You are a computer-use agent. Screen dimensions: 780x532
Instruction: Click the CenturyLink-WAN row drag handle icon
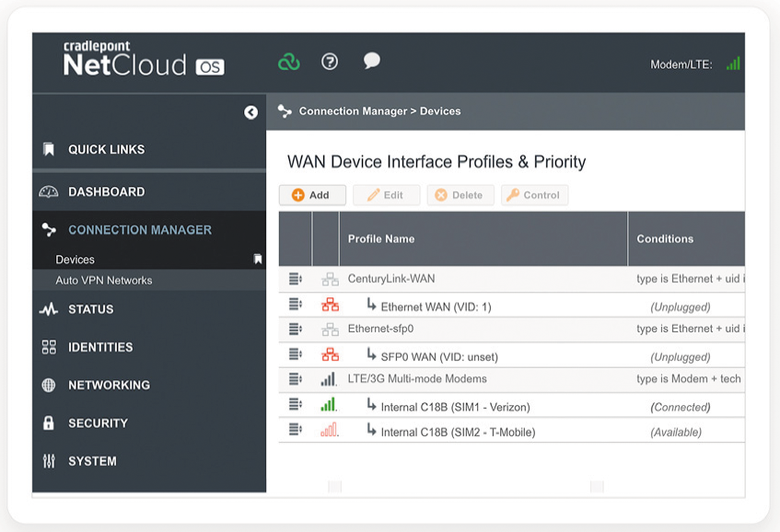[x=295, y=279]
